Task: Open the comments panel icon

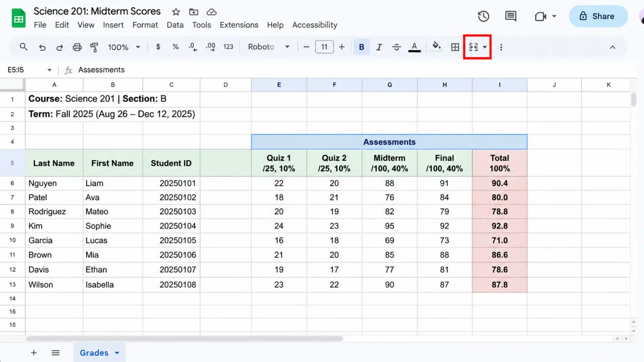Action: tap(511, 16)
